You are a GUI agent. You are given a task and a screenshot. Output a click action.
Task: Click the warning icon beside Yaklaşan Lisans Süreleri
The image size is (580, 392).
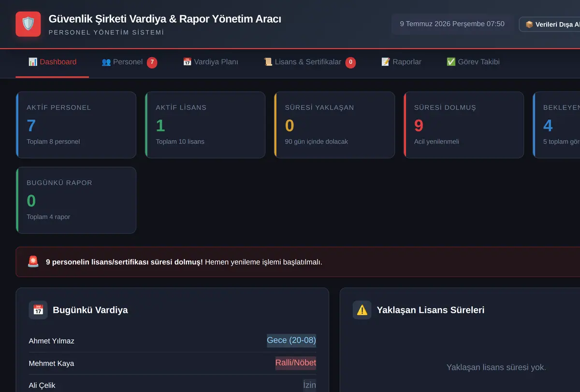point(362,310)
